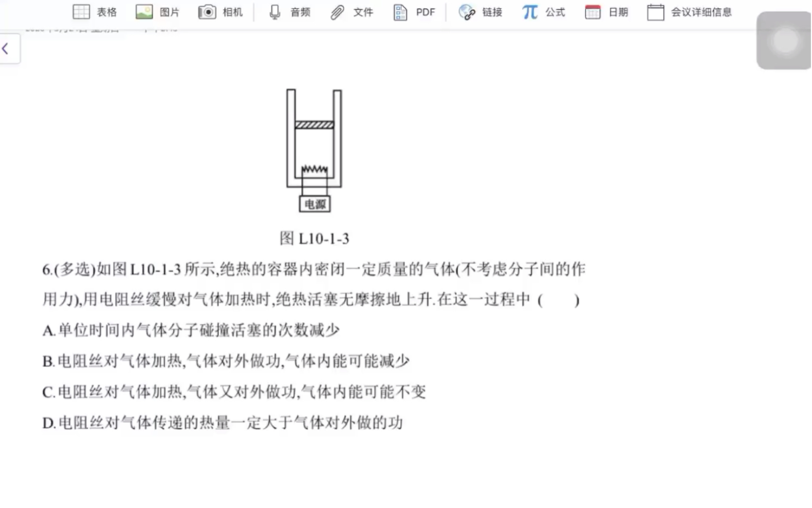Image resolution: width=812 pixels, height=508 pixels.
Task: Select the 日期 label in the toolbar
Action: point(618,12)
